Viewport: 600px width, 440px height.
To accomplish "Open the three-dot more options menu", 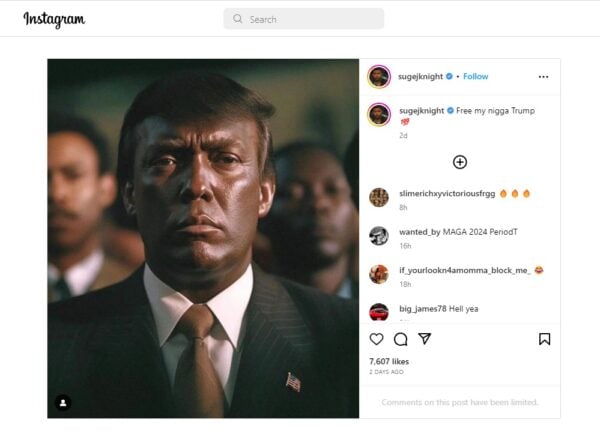I will tap(543, 77).
